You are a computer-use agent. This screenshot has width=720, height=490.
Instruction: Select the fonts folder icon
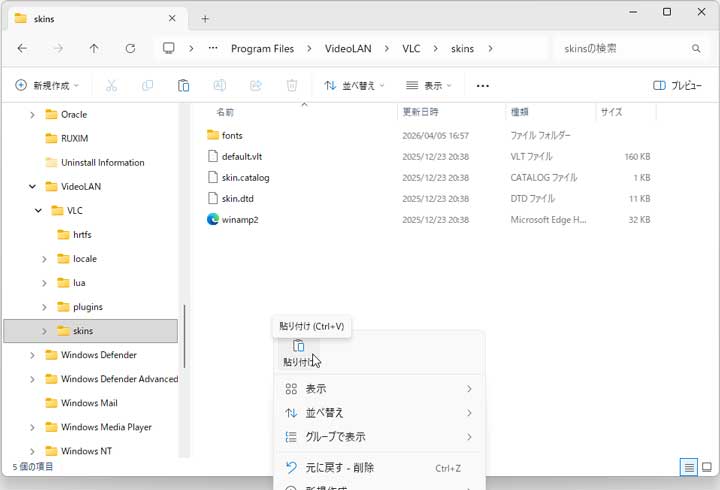coord(213,135)
